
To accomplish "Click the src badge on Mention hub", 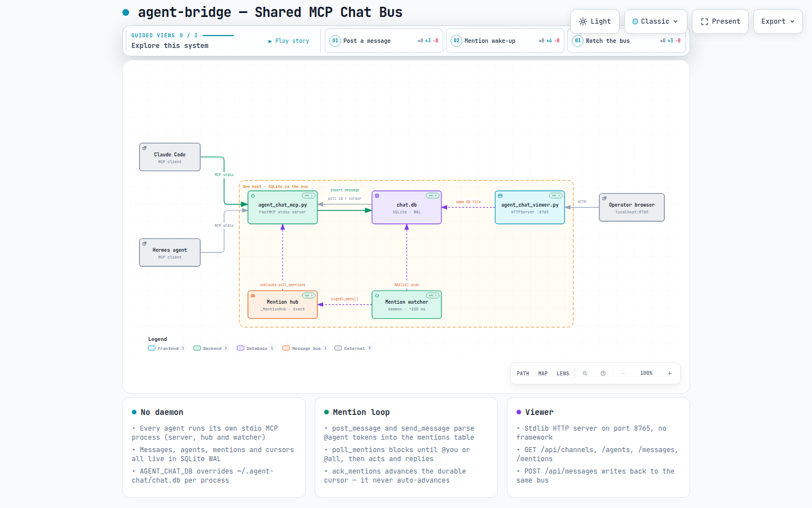I will (308, 295).
